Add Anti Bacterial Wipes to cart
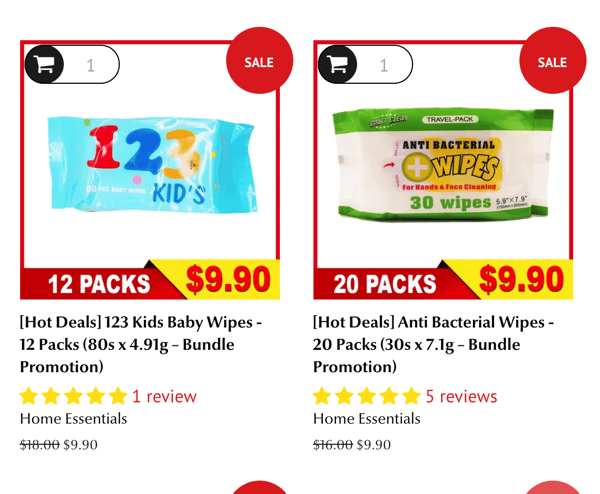Screen dimensions: 600x494 [x=337, y=64]
